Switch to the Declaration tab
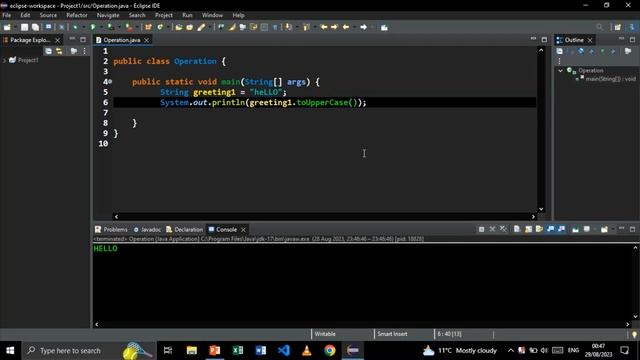The height and width of the screenshot is (360, 640). click(x=184, y=229)
